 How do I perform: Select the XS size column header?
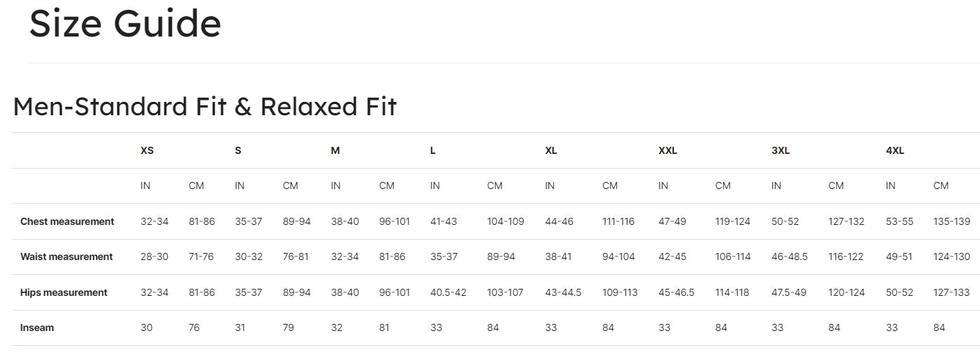click(147, 150)
